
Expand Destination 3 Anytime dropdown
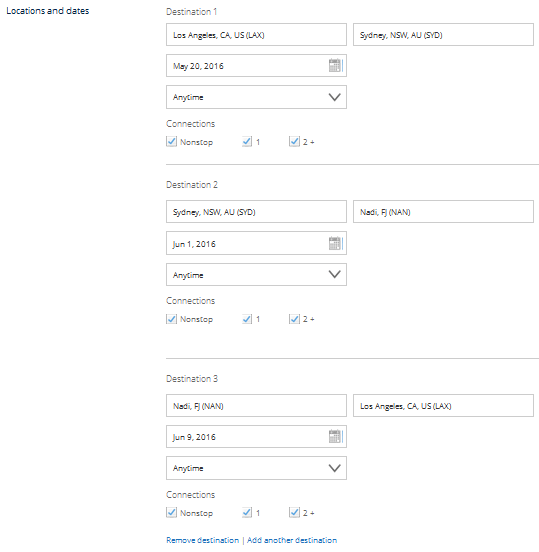coord(256,468)
